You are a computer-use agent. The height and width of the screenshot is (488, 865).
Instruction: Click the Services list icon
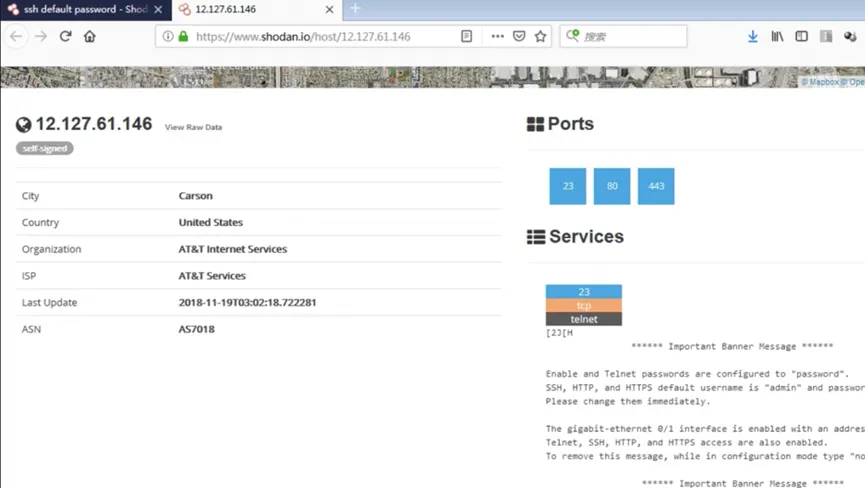click(536, 237)
